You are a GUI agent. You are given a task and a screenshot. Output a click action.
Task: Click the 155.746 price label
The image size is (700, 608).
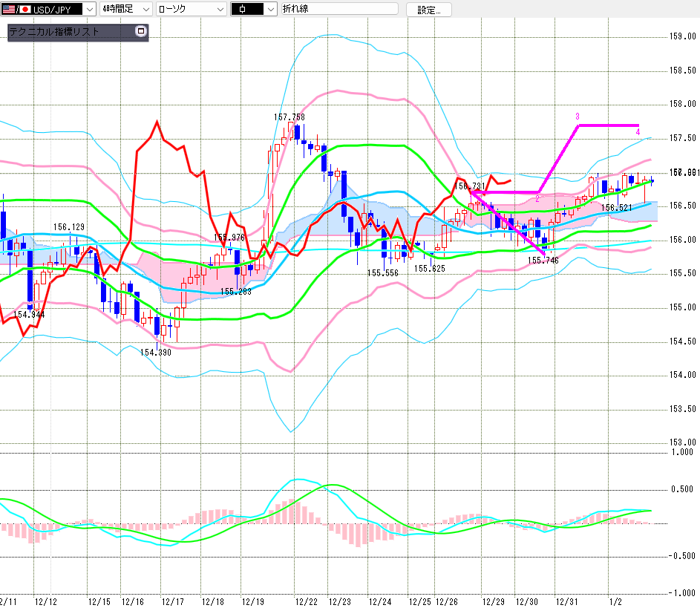click(x=543, y=261)
